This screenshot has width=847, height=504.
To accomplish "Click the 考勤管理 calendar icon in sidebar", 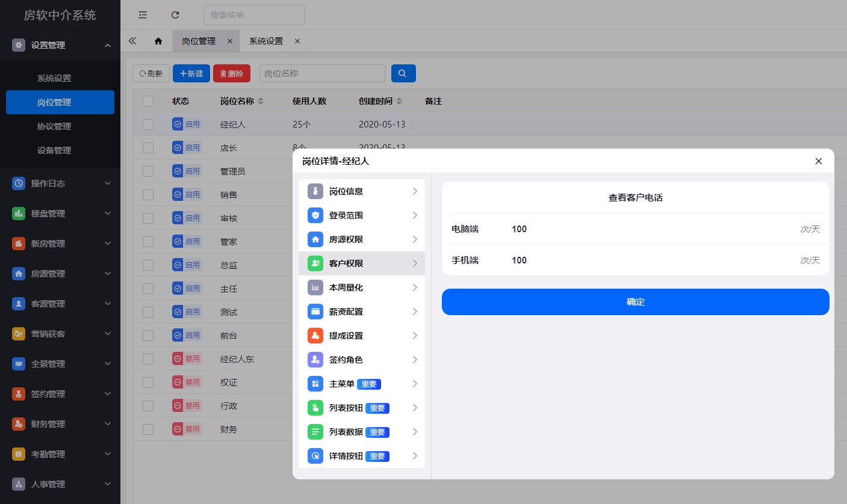I will click(19, 454).
